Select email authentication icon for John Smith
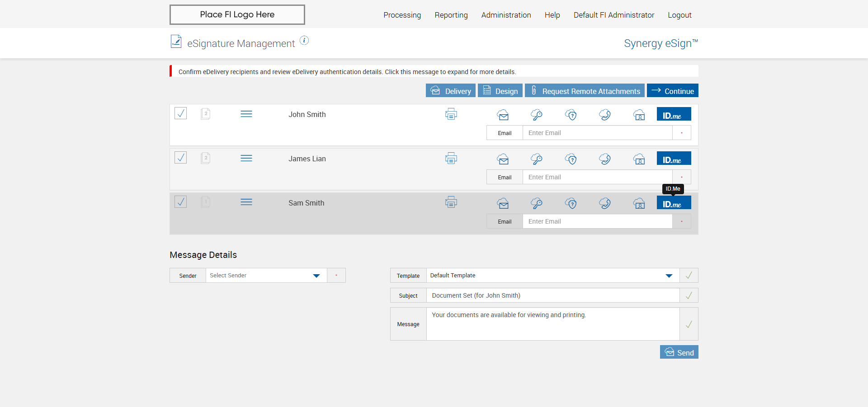The height and width of the screenshot is (407, 868). [503, 115]
